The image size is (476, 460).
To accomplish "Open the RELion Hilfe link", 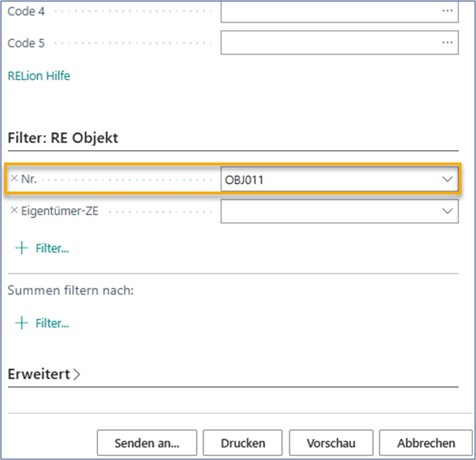I will tap(39, 75).
